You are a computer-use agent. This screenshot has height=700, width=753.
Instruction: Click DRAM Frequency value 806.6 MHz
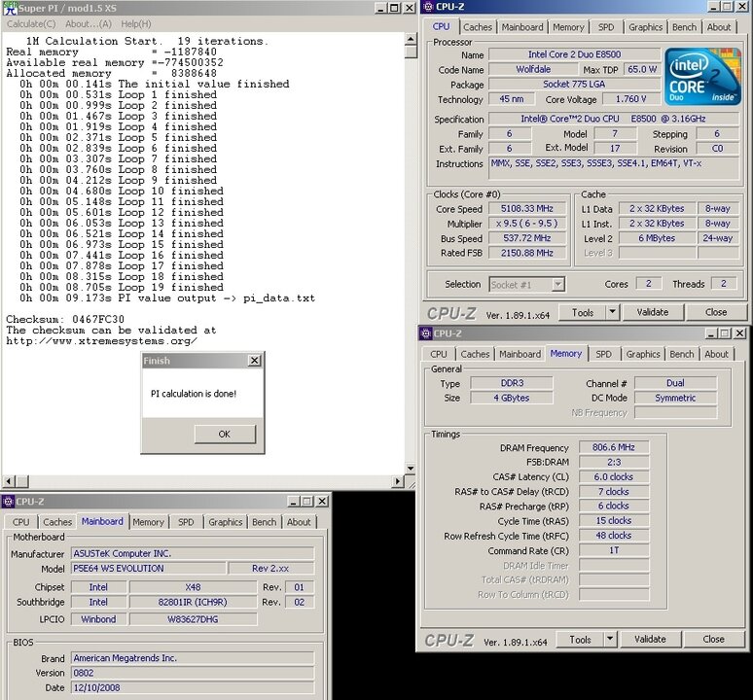(x=614, y=447)
